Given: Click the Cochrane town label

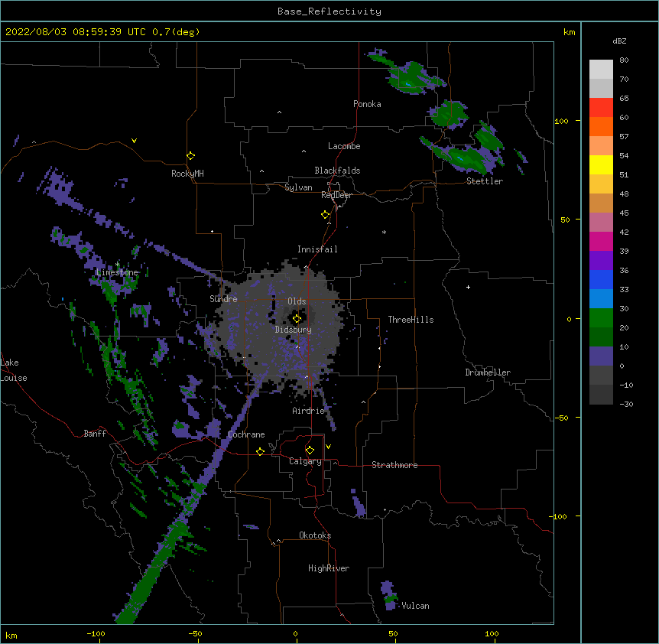Looking at the screenshot, I should click(x=246, y=434).
